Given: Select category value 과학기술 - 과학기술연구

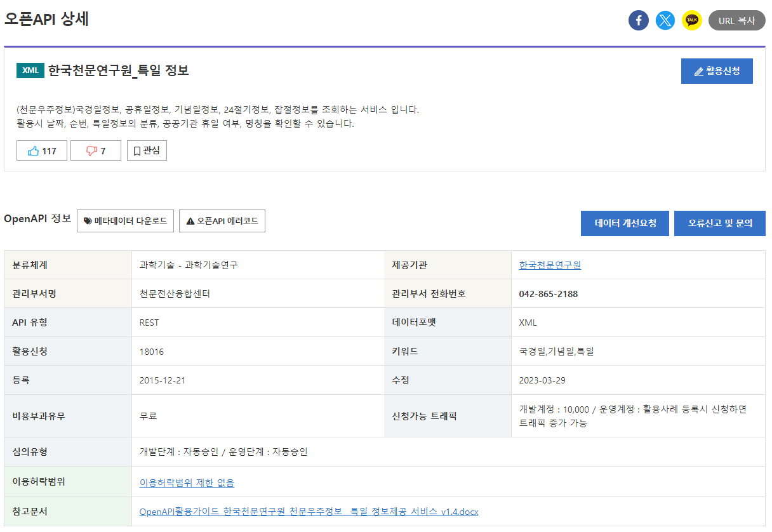Looking at the screenshot, I should (x=189, y=265).
